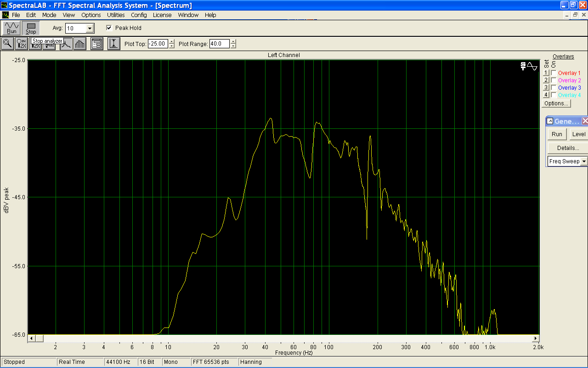Click the ST marker icon in plot corner
The image size is (588, 368).
[x=523, y=66]
